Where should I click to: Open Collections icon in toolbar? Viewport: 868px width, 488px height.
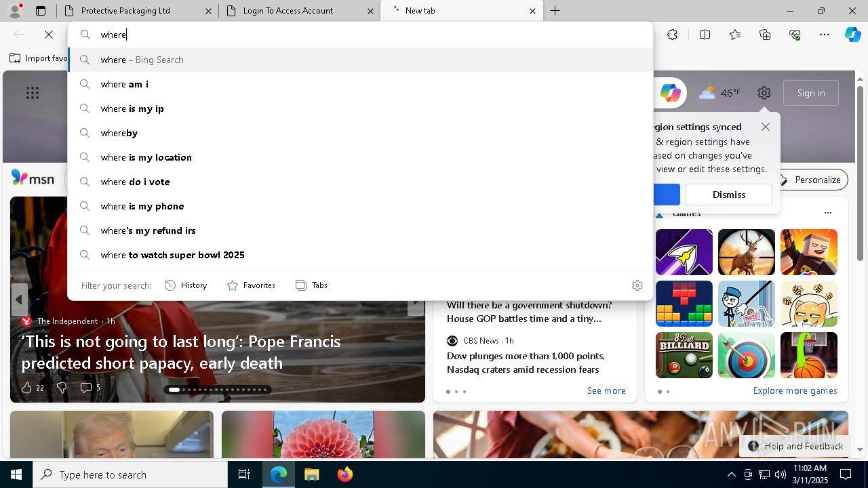coord(765,35)
